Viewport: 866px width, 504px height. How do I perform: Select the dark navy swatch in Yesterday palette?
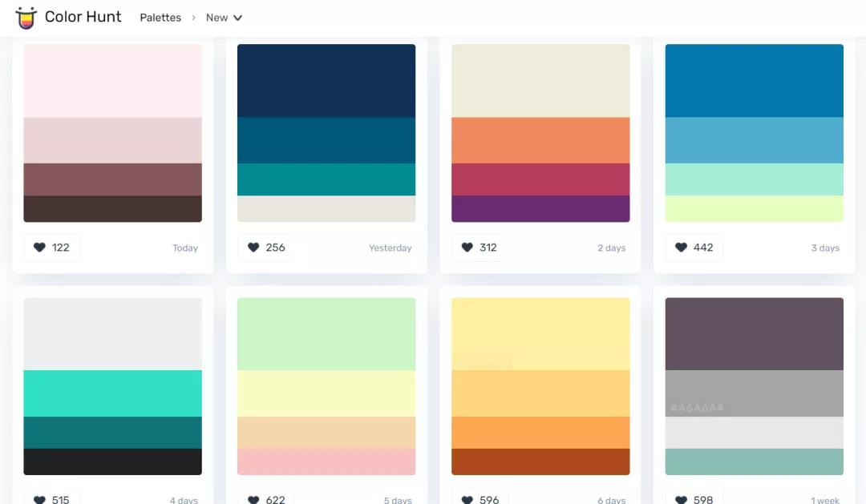click(326, 81)
